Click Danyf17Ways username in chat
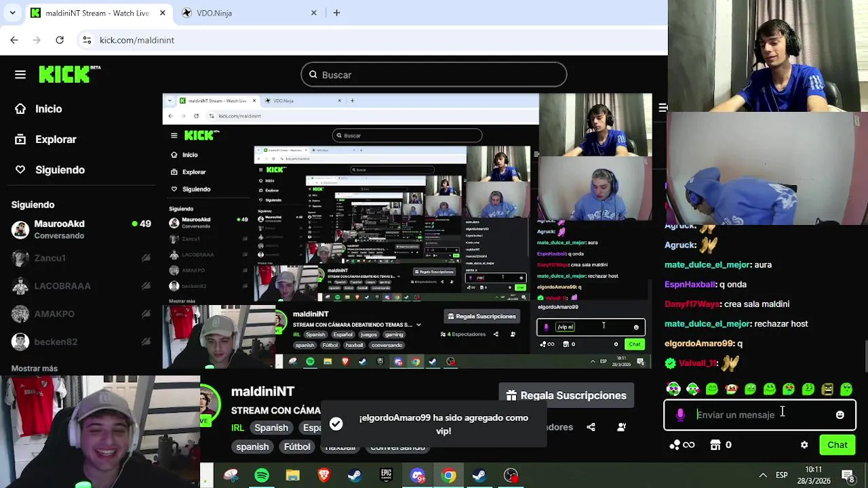 (692, 304)
